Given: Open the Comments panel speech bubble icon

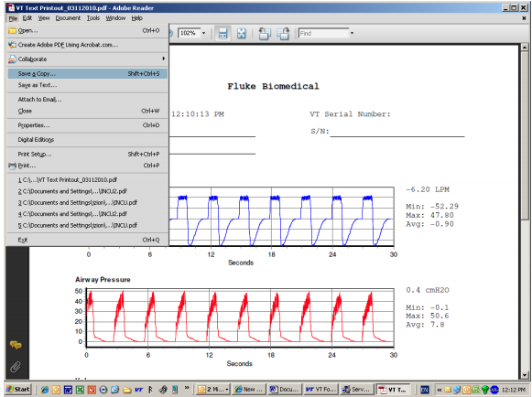Looking at the screenshot, I should (16, 345).
